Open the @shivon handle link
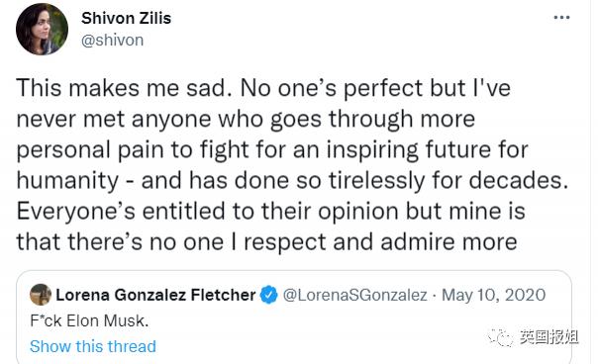The width and height of the screenshot is (598, 364). click(x=112, y=40)
